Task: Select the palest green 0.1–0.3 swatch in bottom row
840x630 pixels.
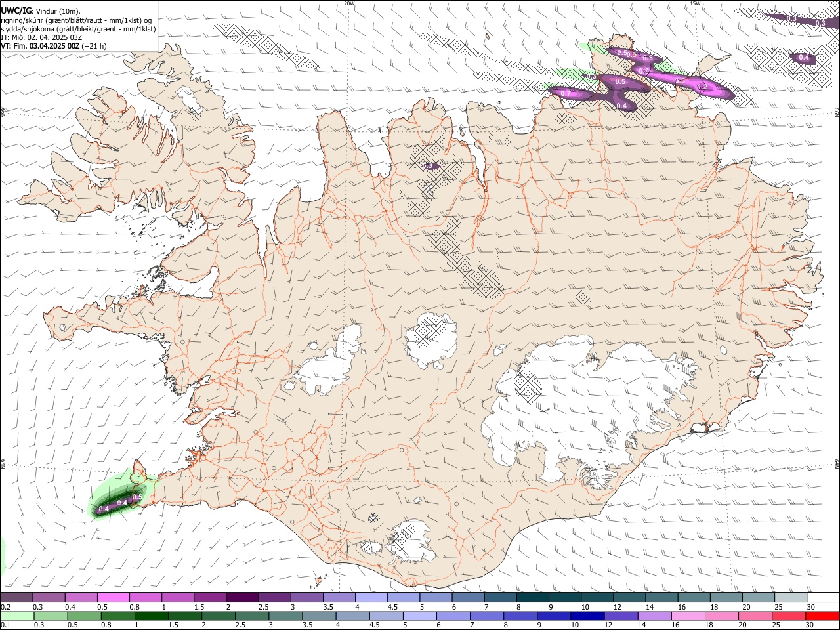Action: [16, 616]
